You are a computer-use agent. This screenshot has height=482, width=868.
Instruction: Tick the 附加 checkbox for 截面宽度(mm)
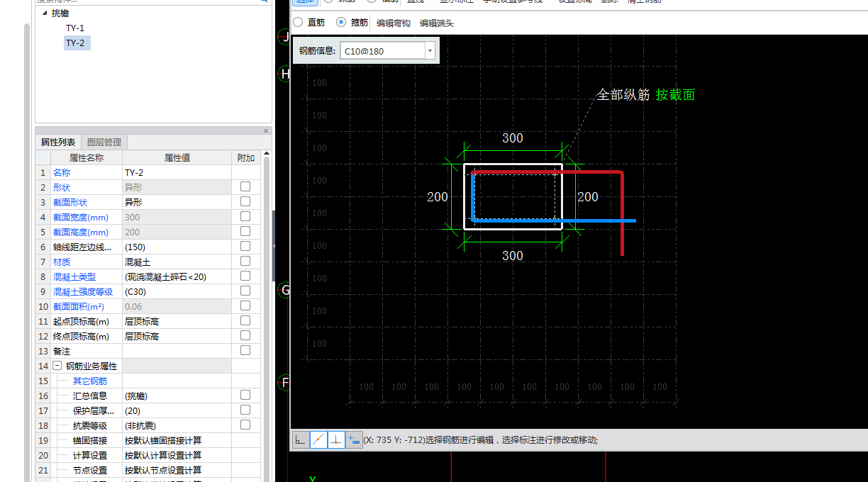[x=245, y=216]
